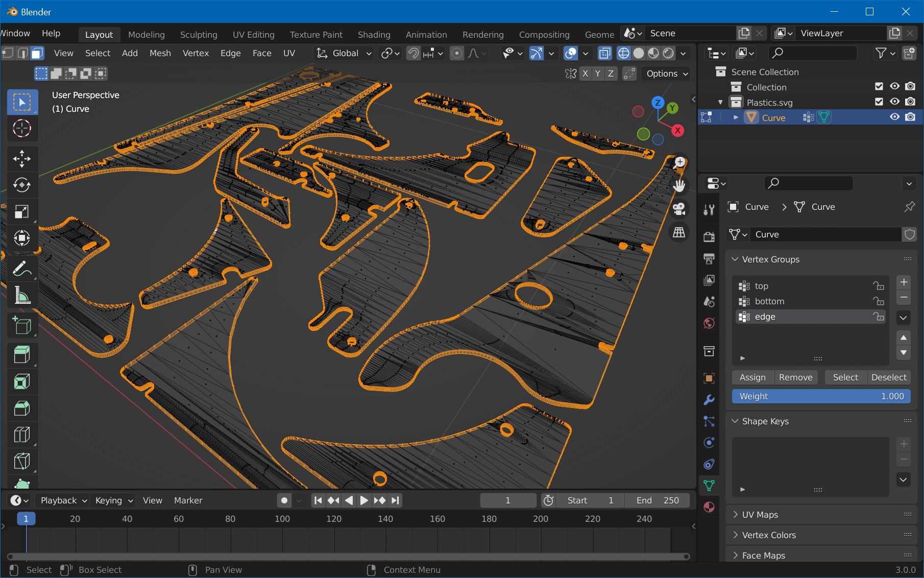Uncheck the Collection checkbox in outliner
The width and height of the screenshot is (924, 578).
pos(879,86)
